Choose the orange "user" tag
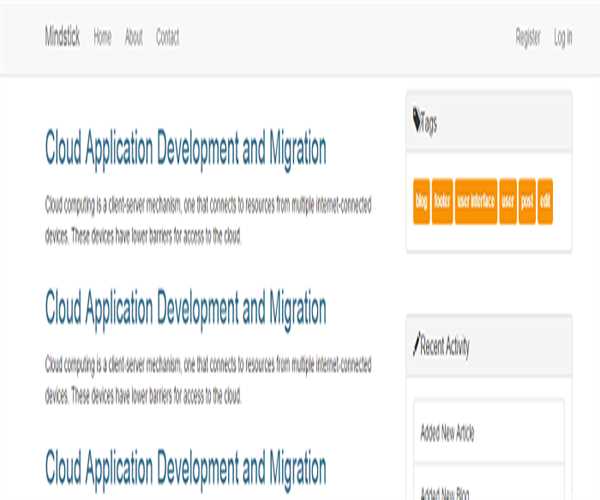600x500 pixels. tap(507, 201)
